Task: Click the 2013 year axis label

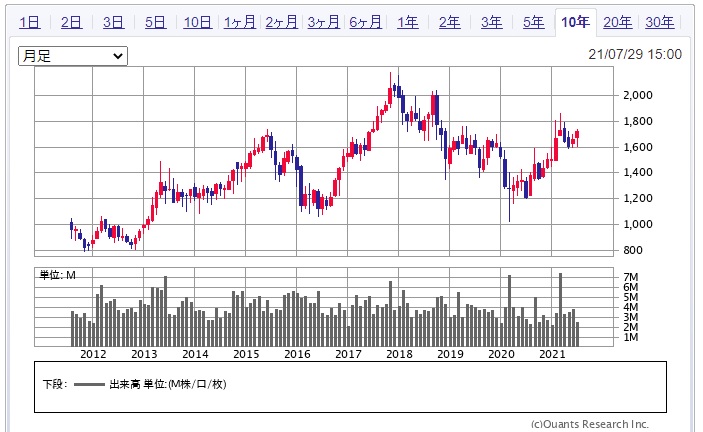Action: (144, 354)
